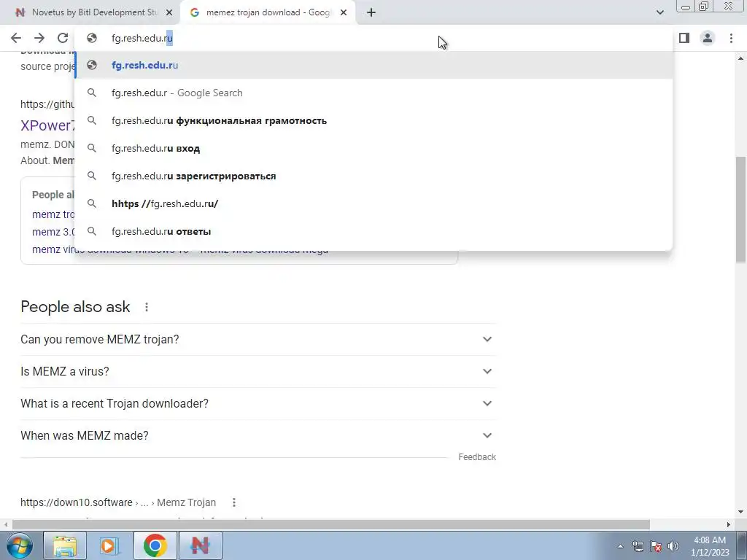Image resolution: width=747 pixels, height=560 pixels.
Task: Click the volume speaker tray icon
Action: [x=673, y=546]
